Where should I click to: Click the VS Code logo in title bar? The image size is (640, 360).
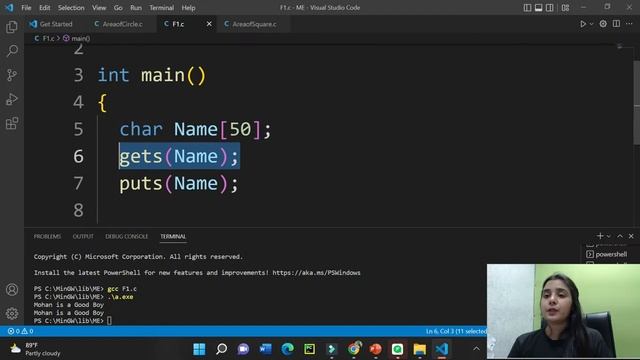[x=9, y=8]
